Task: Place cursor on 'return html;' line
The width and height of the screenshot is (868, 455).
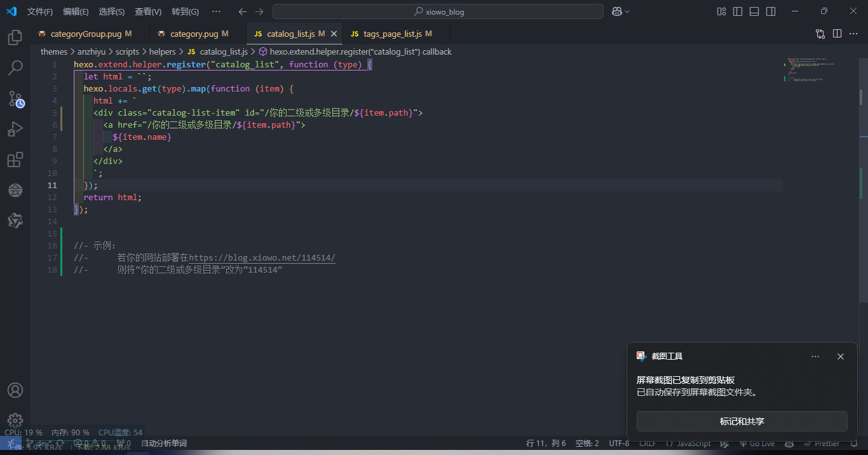Action: (x=112, y=198)
